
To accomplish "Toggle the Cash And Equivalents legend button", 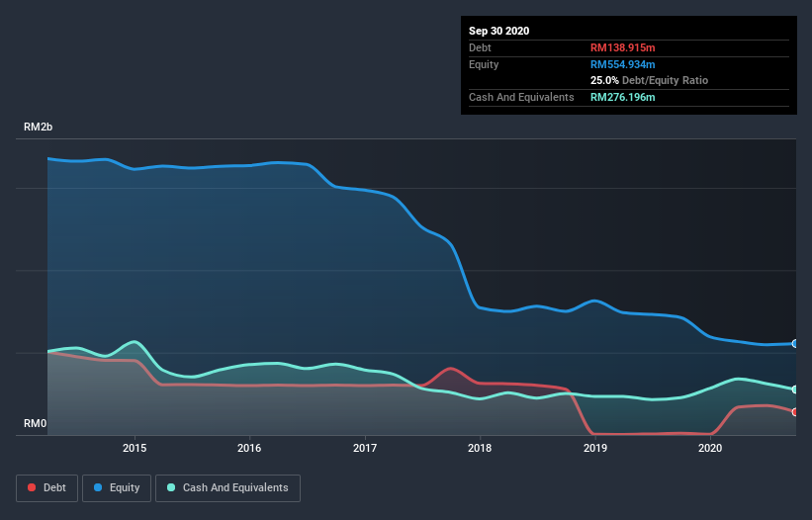I will point(227,488).
